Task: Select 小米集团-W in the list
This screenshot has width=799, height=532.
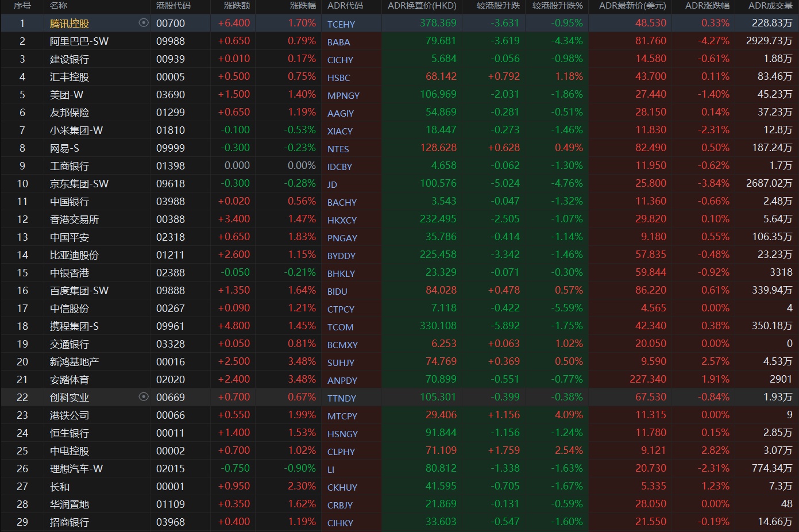Action: 76,130
